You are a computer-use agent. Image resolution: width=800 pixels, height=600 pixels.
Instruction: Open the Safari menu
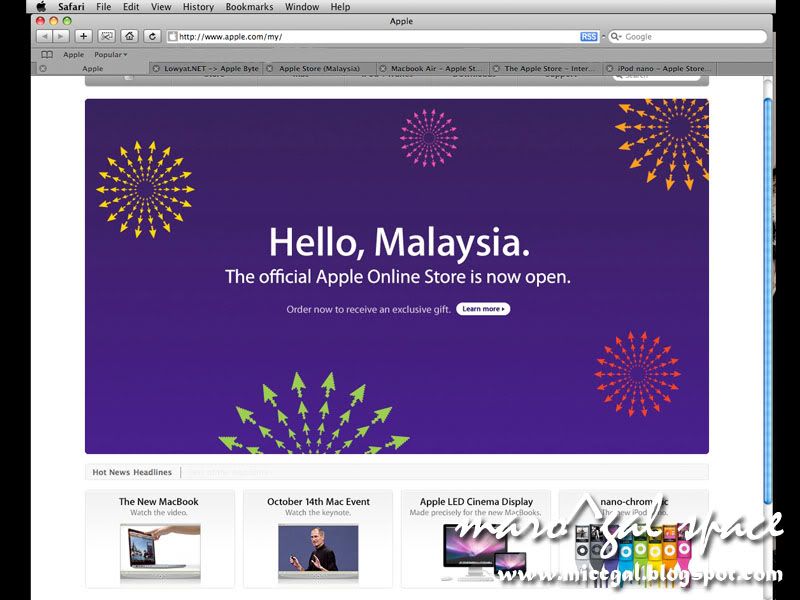(71, 7)
